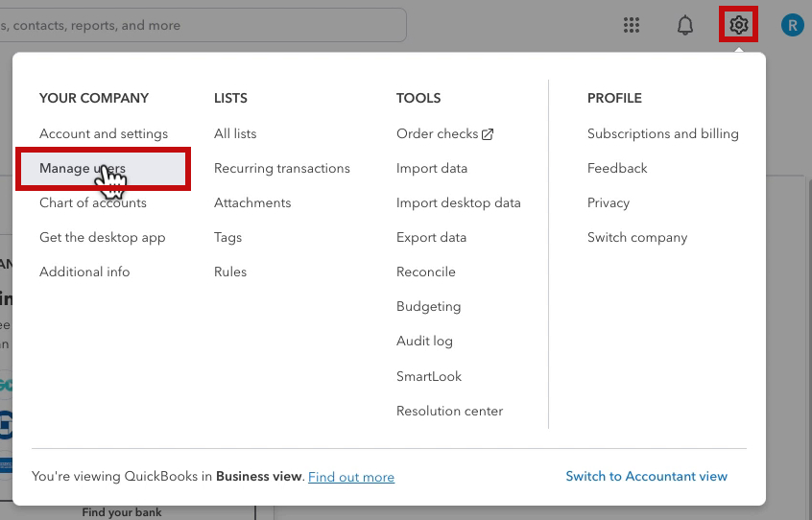Screen dimensions: 812x520
Task: Open notifications bell icon
Action: point(685,25)
